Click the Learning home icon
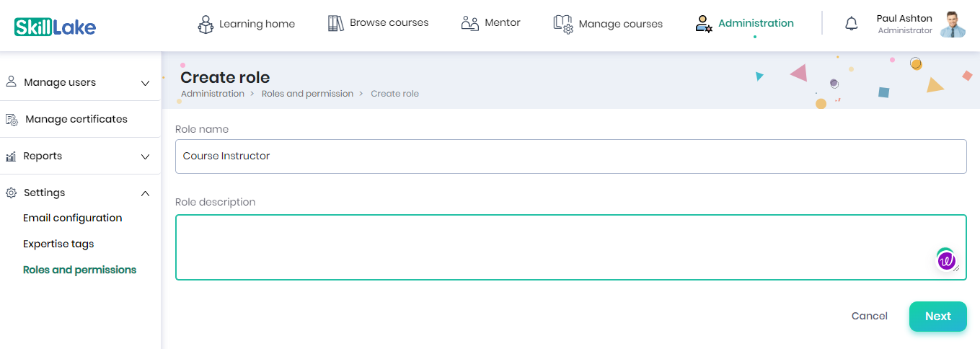The width and height of the screenshot is (980, 349). point(206,25)
